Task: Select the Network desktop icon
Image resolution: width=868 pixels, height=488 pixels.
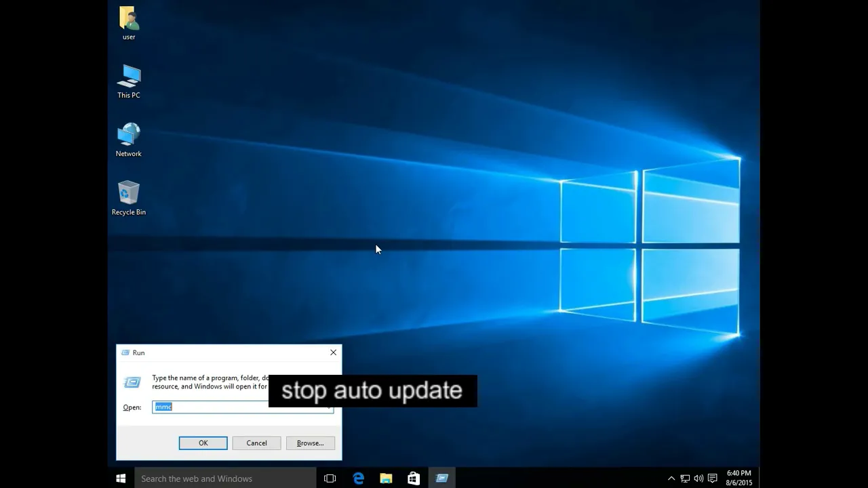Action: tap(128, 140)
